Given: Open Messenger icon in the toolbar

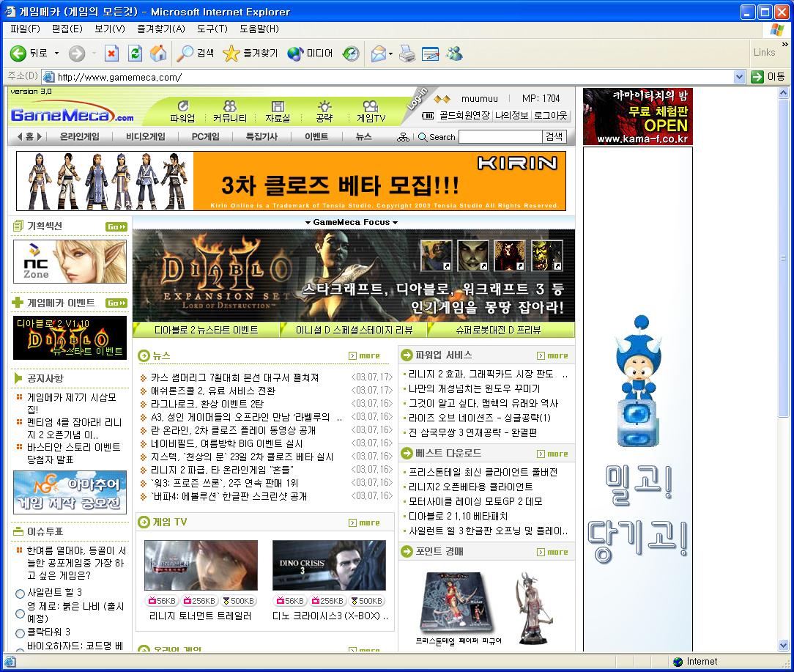Looking at the screenshot, I should pyautogui.click(x=454, y=53).
